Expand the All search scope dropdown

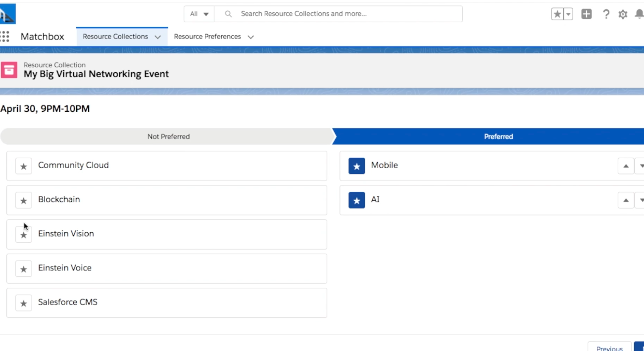[x=199, y=14]
